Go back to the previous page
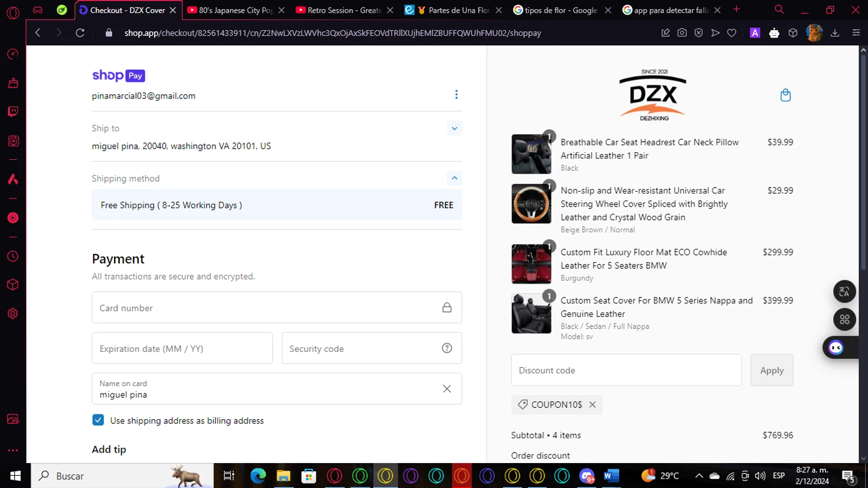This screenshot has width=868, height=488. coord(38,33)
